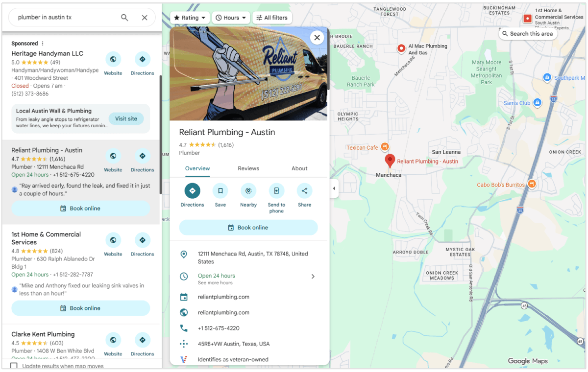Viewport: 588px width, 372px height.
Task: Click the Mike and Anthony review snippet
Action: (x=82, y=289)
